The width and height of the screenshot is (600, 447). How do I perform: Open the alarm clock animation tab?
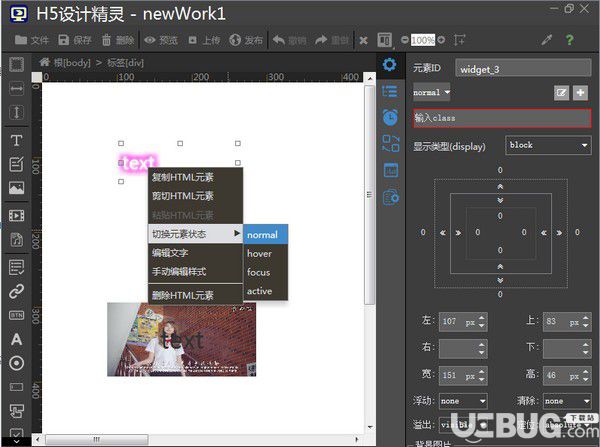(x=390, y=117)
